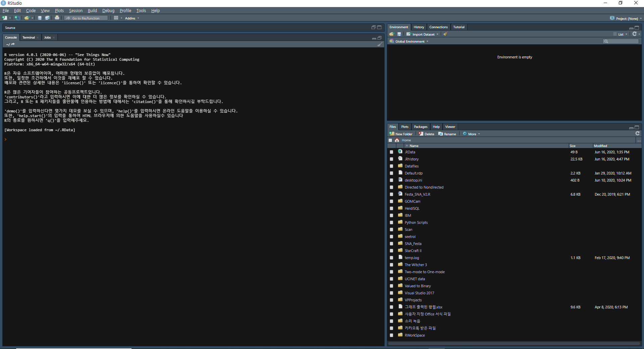
Task: Open the Tools menu
Action: point(141,11)
